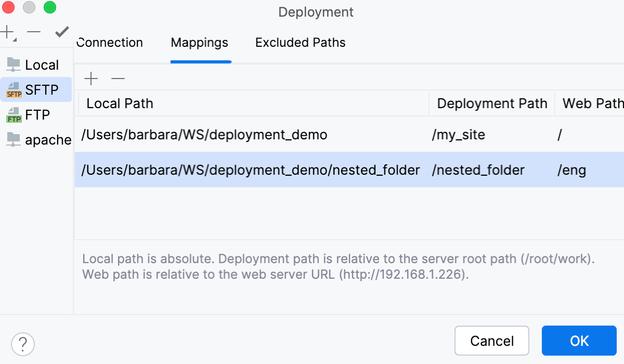Click the checkmark icon to set default server

(x=61, y=32)
